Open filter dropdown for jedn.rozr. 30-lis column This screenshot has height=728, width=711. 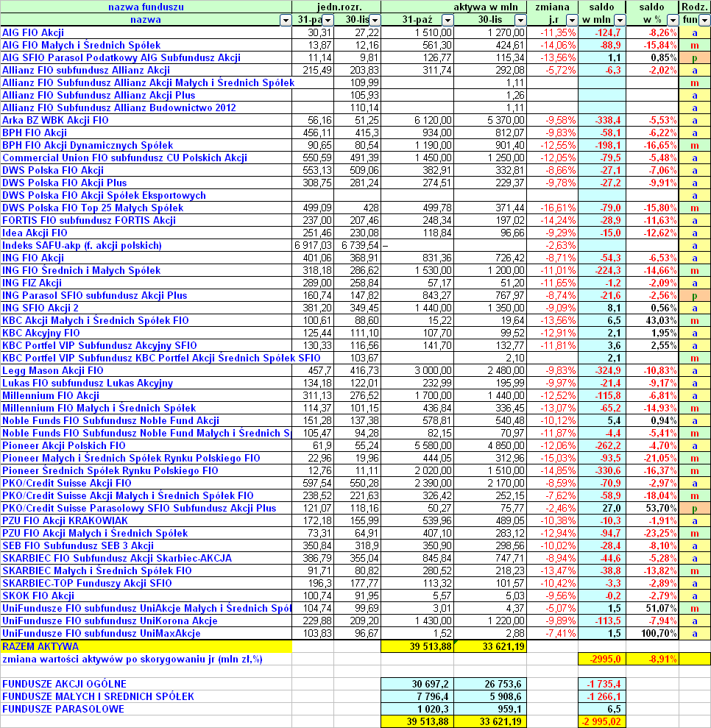(x=374, y=20)
